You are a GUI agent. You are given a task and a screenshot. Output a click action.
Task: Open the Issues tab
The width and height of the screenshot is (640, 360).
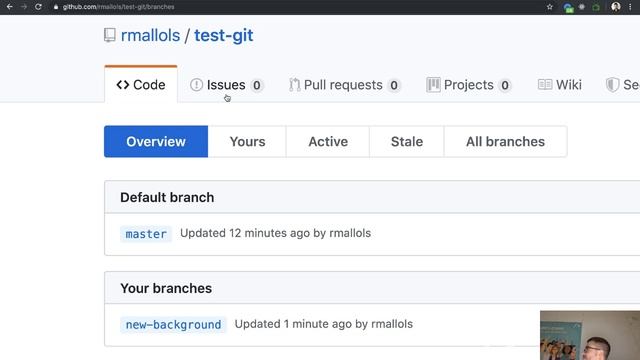pos(227,85)
